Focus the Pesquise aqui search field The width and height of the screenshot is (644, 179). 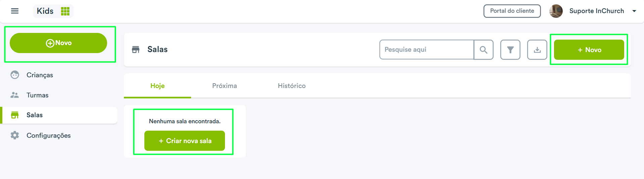click(x=427, y=50)
